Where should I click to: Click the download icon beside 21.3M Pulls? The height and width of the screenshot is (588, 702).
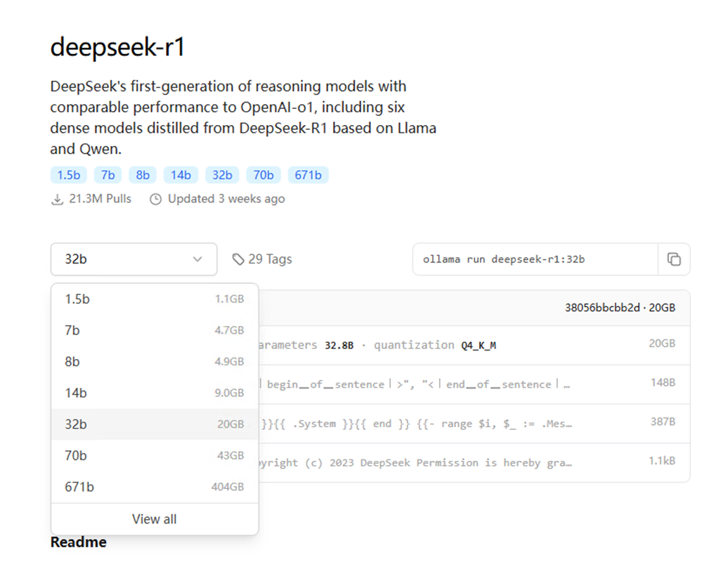click(58, 199)
